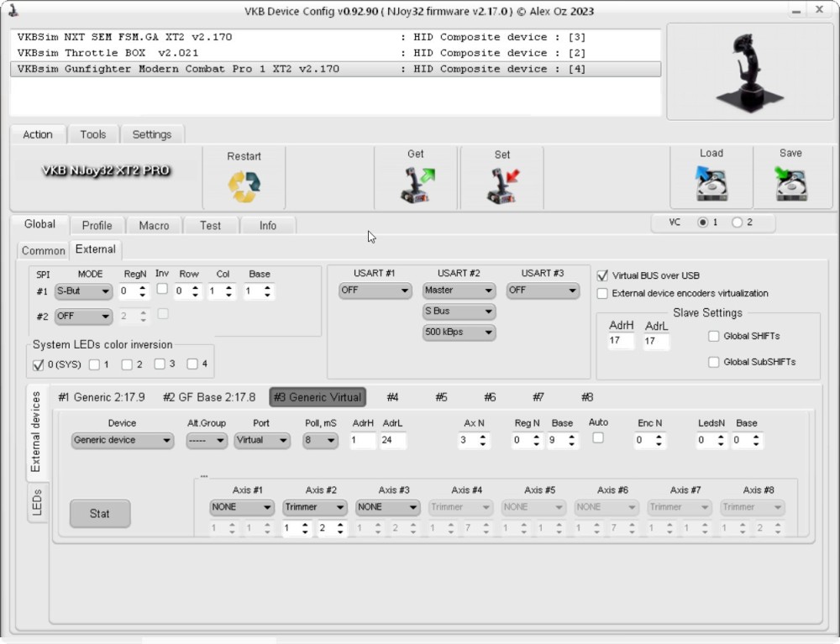Viewport: 840px width, 644px height.
Task: Toggle 0 (SYS) LED inversion checkbox
Action: [38, 365]
